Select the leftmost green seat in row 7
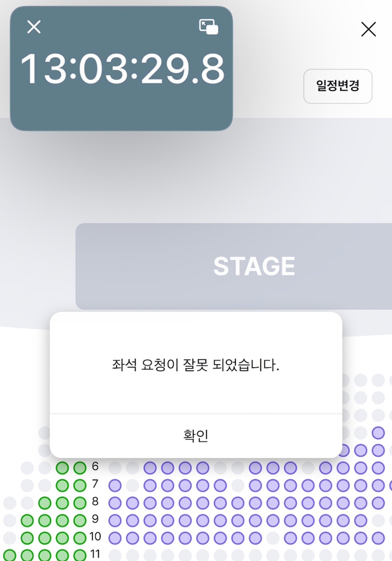The height and width of the screenshot is (561, 392). (x=62, y=485)
